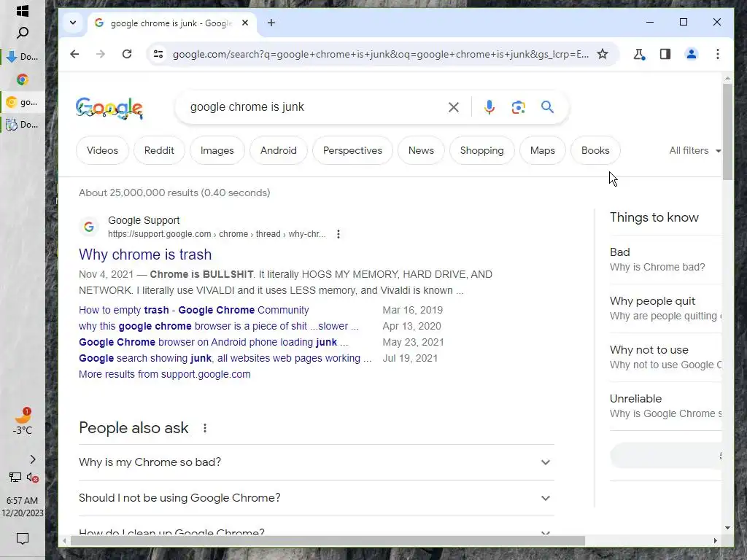Click the magnifier search button
Screen dimensions: 747x560
pyautogui.click(x=547, y=107)
